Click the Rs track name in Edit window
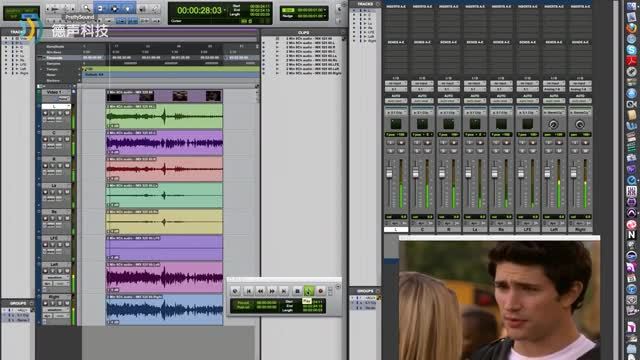The height and width of the screenshot is (360, 640). tap(54, 212)
